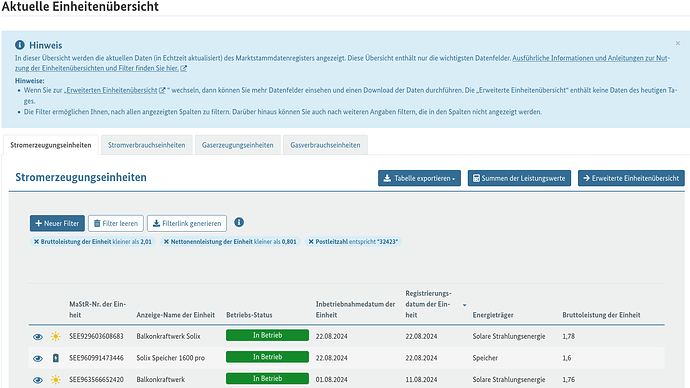This screenshot has height=388, width=690.
Task: Go to Erweiterte Einheitenübersicht button
Action: [631, 178]
